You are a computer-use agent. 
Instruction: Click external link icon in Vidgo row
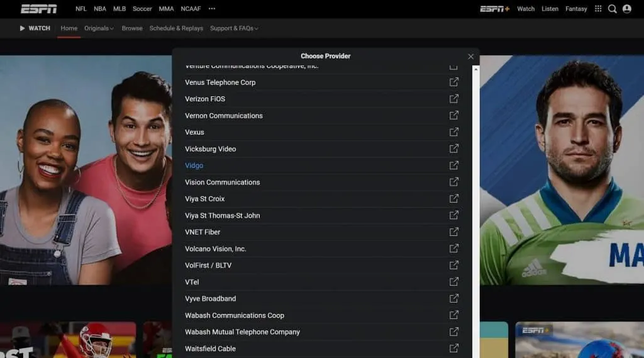point(453,165)
